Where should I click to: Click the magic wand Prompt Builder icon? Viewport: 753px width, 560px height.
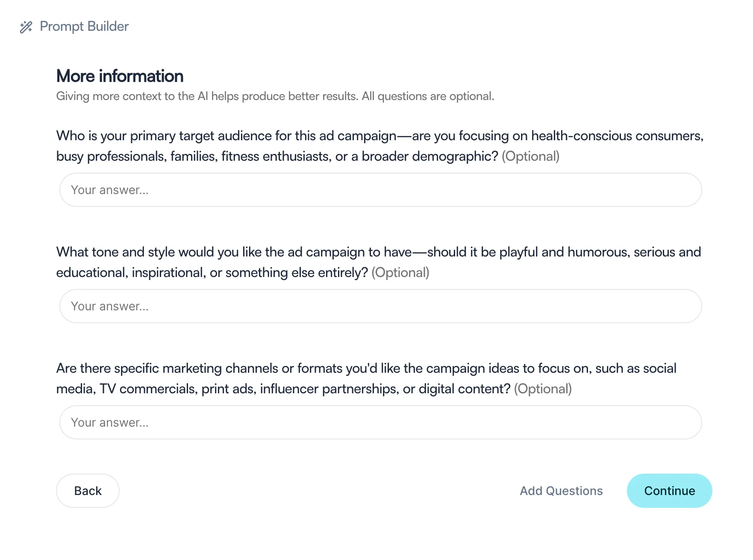(x=26, y=27)
